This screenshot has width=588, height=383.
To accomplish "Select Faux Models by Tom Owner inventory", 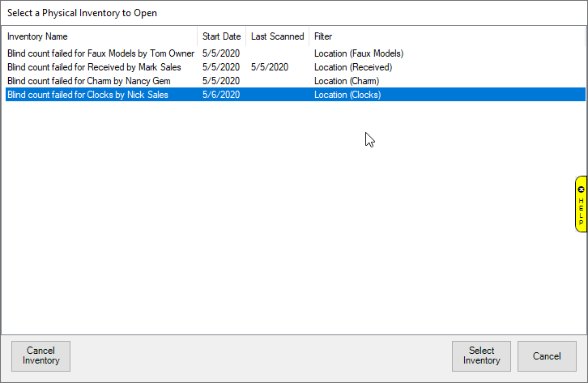I will click(100, 53).
